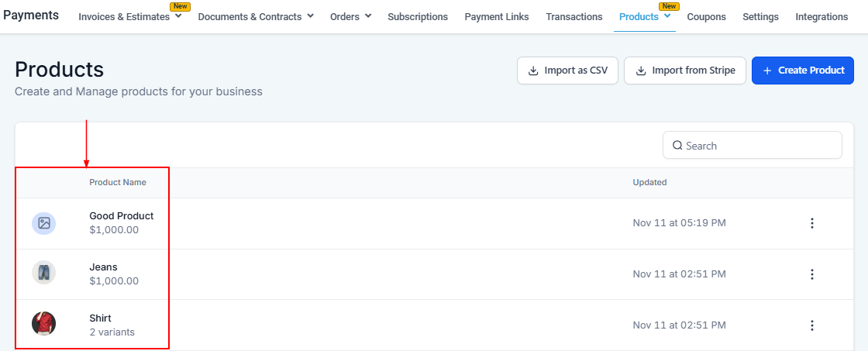Click the Jeans product thumbnail
Image resolution: width=868 pixels, height=351 pixels.
[x=43, y=273]
